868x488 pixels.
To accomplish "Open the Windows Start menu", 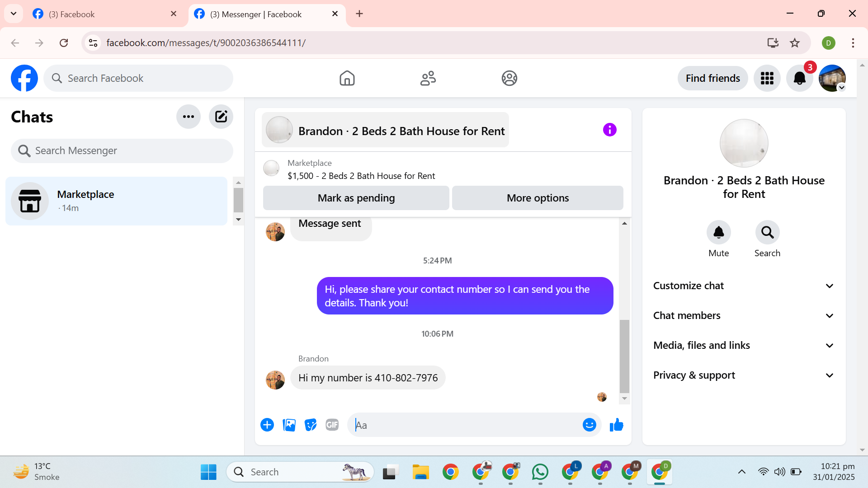I will 208,472.
